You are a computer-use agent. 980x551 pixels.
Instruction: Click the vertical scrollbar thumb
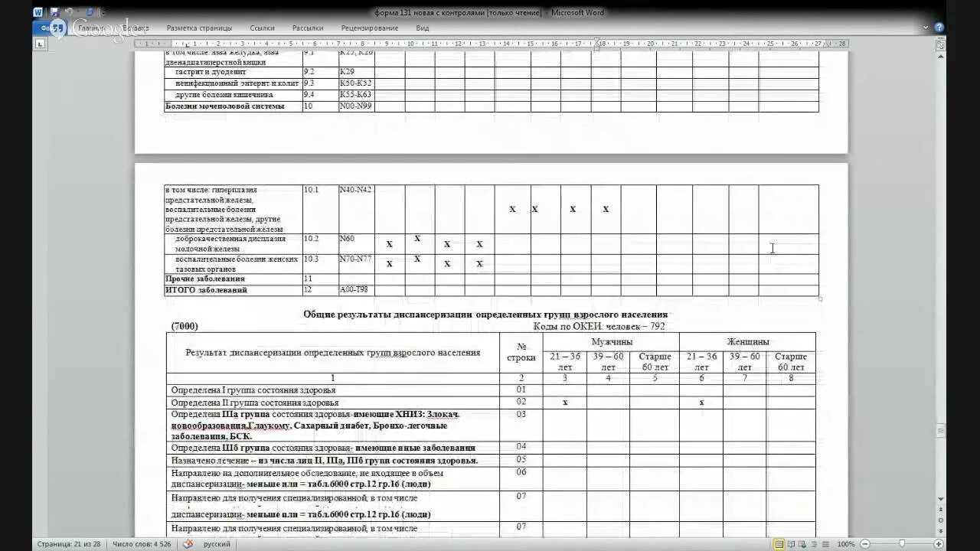pyautogui.click(x=941, y=432)
